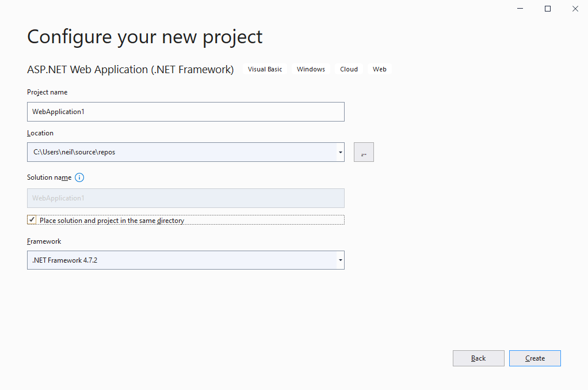The height and width of the screenshot is (390, 588).
Task: Select the Windows platform tag
Action: (311, 69)
